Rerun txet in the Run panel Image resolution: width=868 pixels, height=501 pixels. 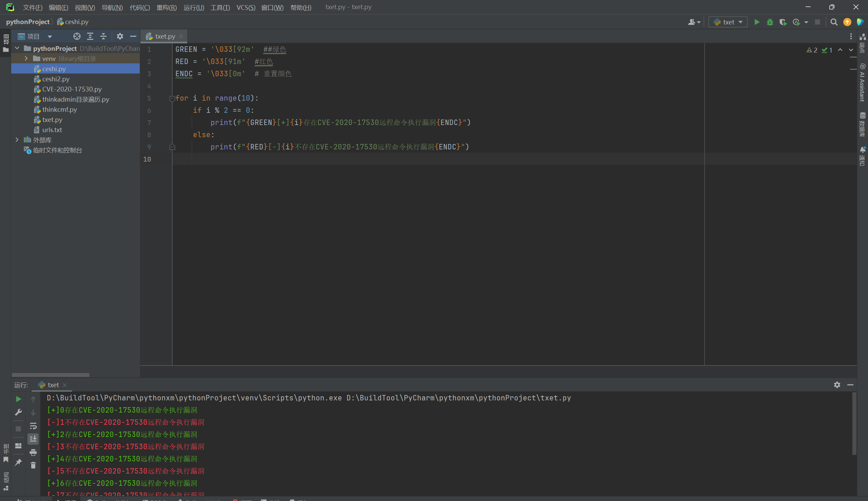[x=19, y=399]
